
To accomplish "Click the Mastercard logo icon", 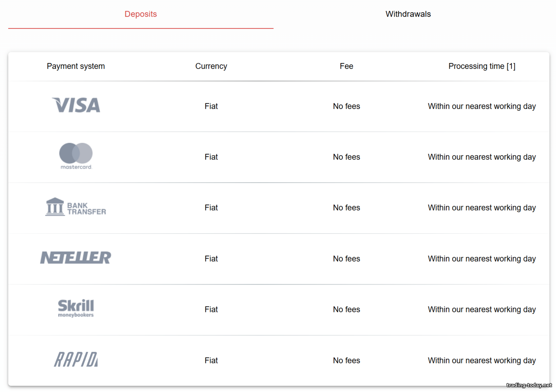I will 76,156.
